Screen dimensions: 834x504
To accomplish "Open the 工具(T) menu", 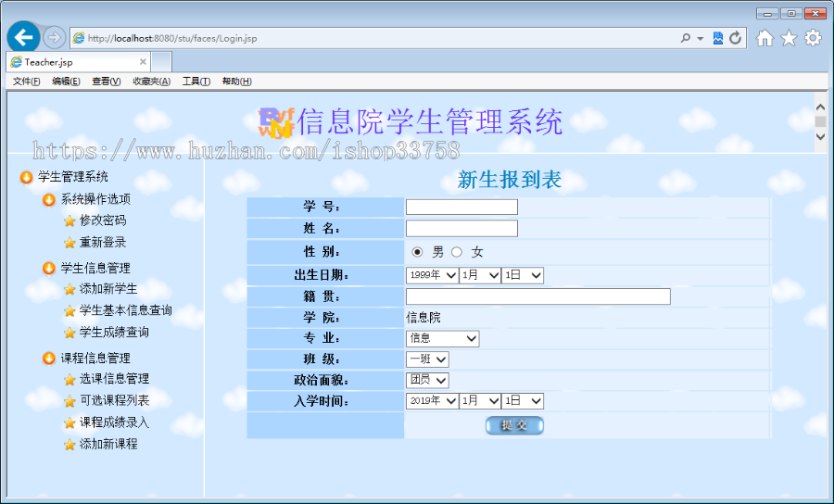I will click(x=196, y=82).
